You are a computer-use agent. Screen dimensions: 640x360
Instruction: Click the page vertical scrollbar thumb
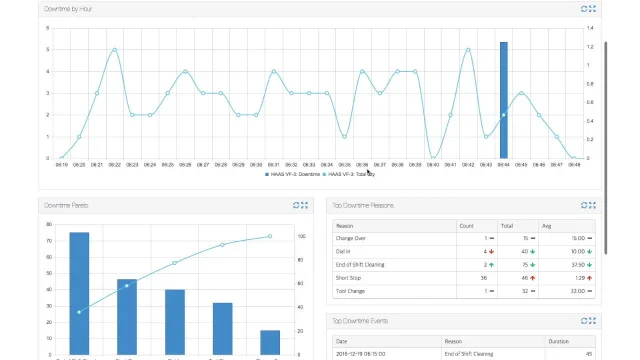[606, 148]
